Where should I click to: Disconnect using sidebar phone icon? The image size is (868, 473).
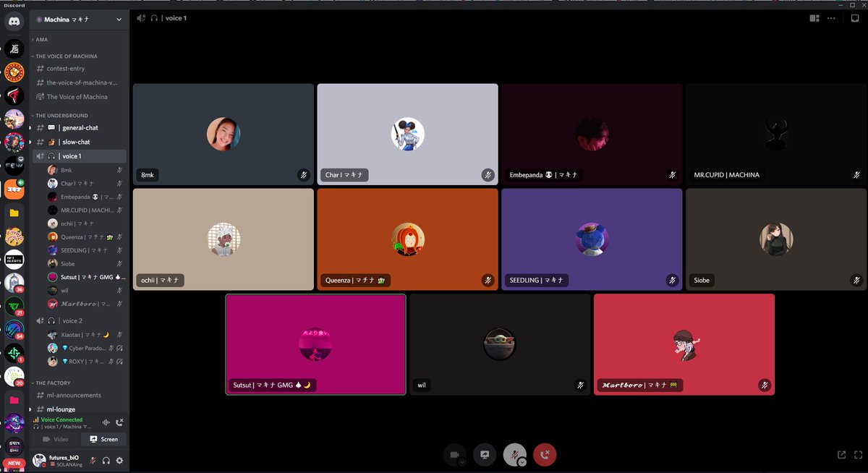(120, 422)
